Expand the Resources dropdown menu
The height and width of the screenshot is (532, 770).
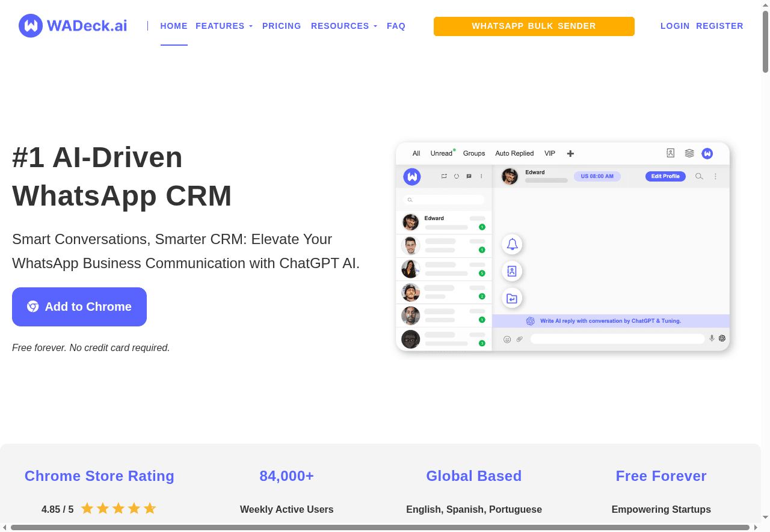[343, 26]
